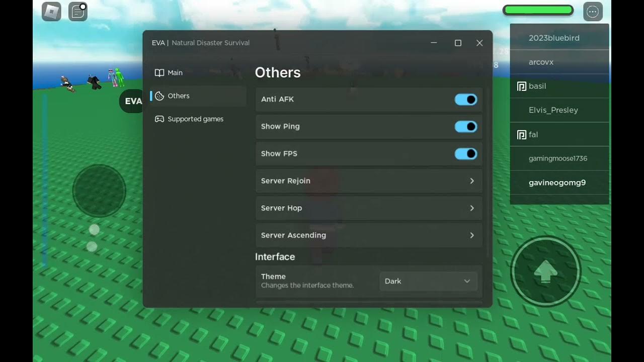Turn off the Show FPS switch
This screenshot has height=362, width=644.
(466, 154)
